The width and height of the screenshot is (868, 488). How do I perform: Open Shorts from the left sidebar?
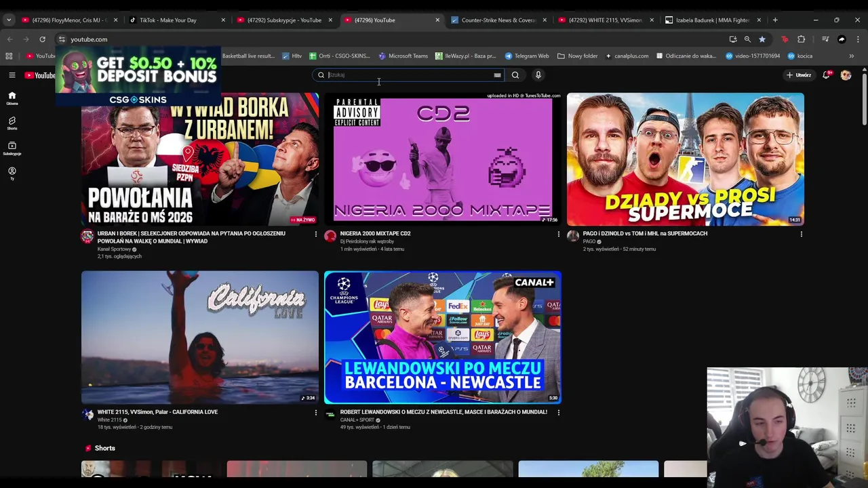pos(12,123)
